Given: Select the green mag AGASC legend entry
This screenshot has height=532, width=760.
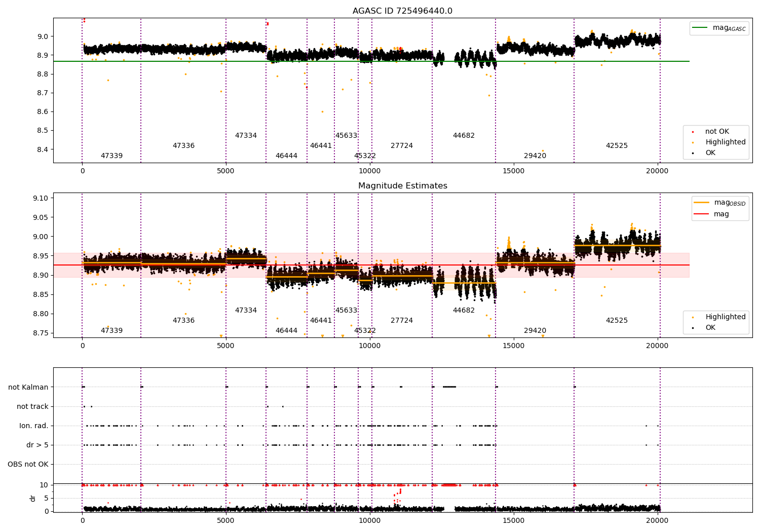Looking at the screenshot, I should point(719,28).
